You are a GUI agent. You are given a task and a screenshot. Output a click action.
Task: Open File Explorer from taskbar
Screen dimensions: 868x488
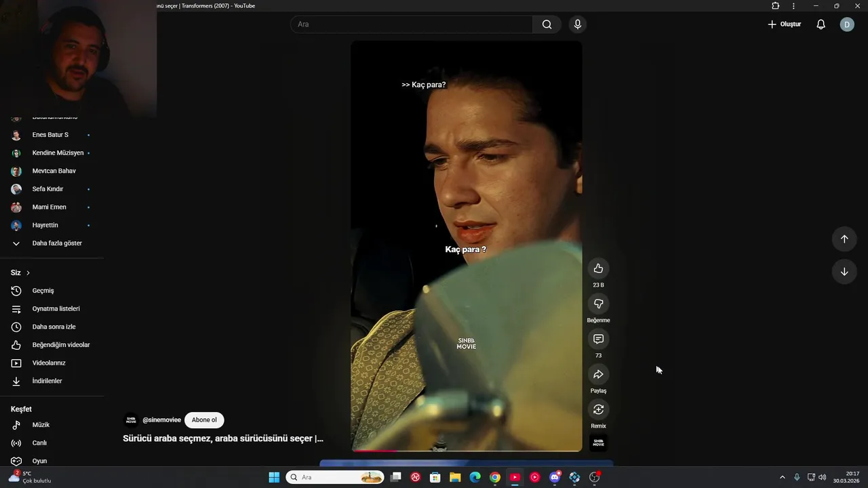(x=455, y=477)
